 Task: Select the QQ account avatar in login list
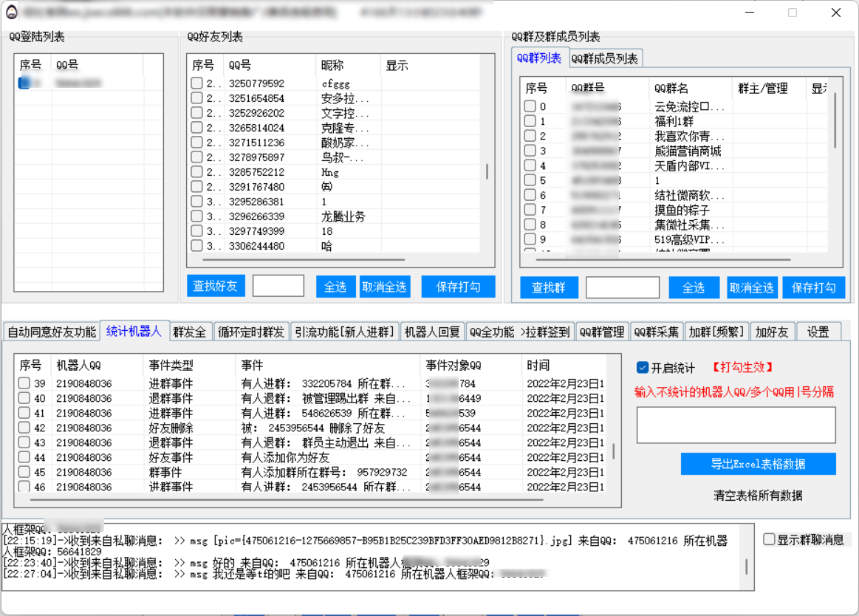[24, 83]
